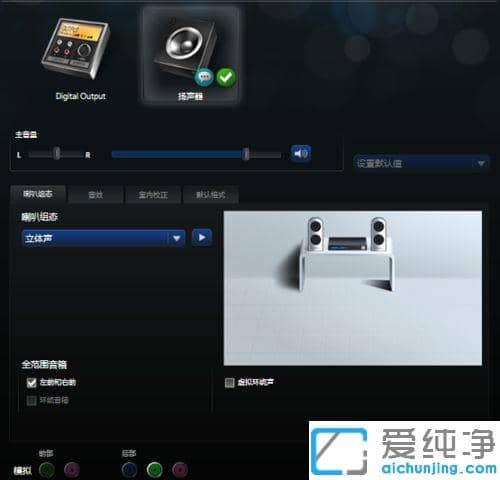
Task: Select the Digital Output device icon
Action: tap(76, 48)
